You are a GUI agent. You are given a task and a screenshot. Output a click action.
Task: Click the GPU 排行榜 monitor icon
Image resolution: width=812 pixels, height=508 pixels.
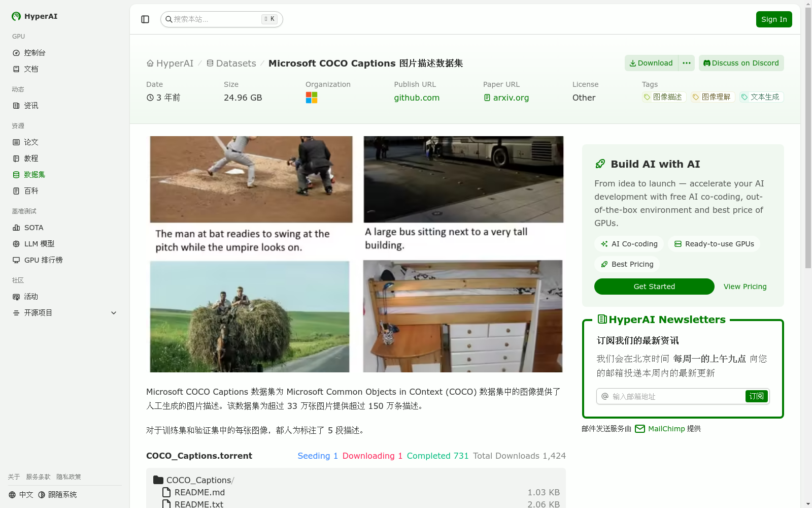(16, 260)
